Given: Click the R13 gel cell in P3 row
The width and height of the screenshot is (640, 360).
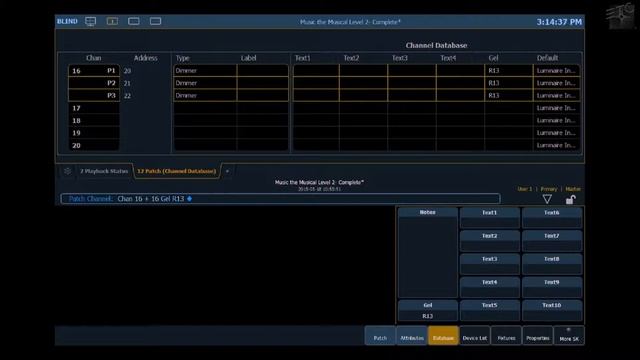Looking at the screenshot, I should click(x=509, y=95).
